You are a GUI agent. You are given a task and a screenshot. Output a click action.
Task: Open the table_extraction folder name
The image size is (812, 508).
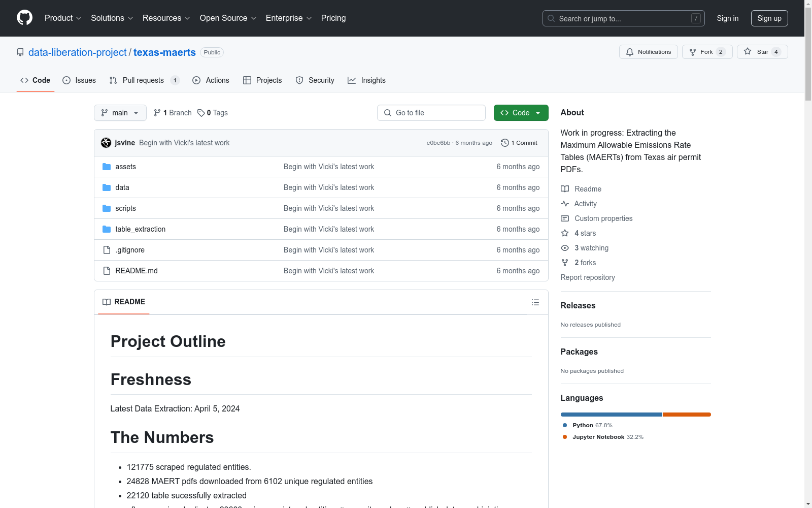coord(141,229)
